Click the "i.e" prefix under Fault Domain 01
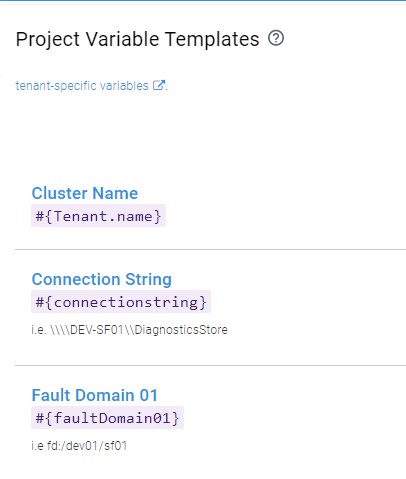 click(x=37, y=446)
